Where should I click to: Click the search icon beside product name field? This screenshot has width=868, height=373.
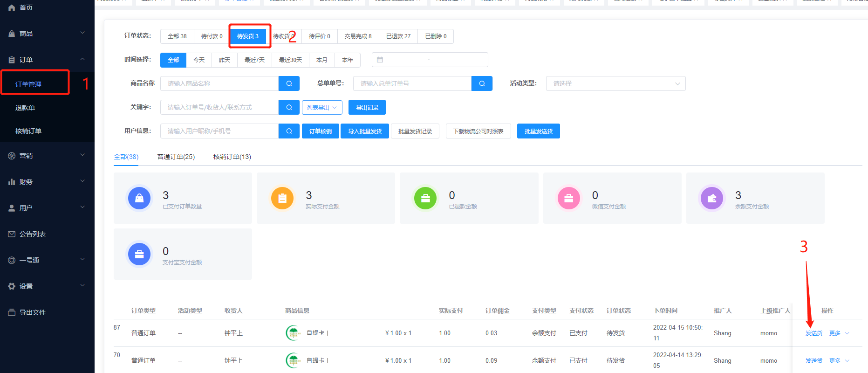289,83
